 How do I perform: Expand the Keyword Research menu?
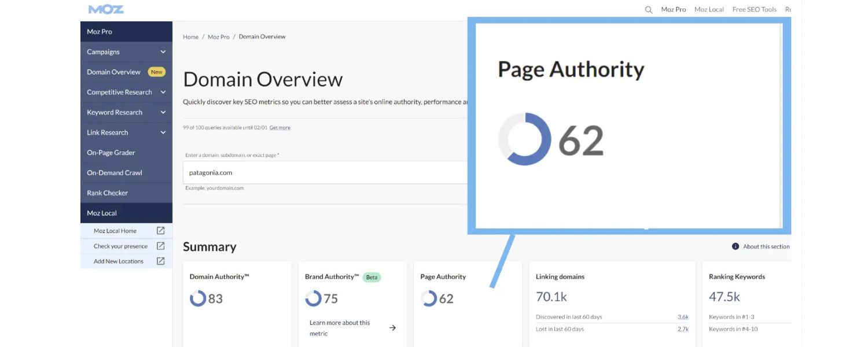(164, 112)
